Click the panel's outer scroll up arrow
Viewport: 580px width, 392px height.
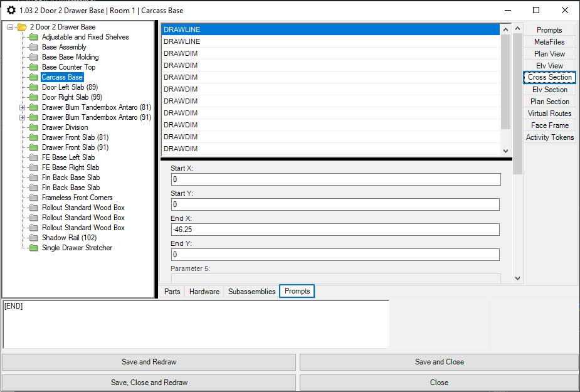(x=517, y=28)
